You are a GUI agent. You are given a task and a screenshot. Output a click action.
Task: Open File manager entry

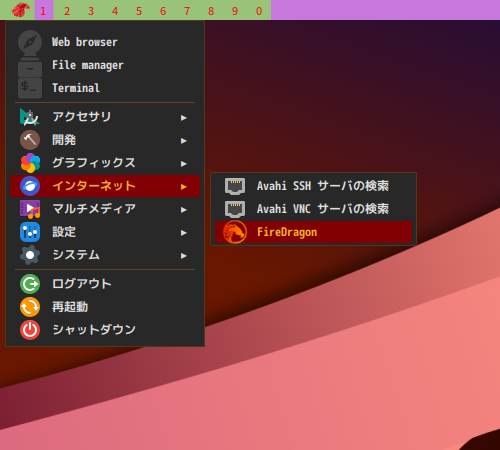point(105,65)
